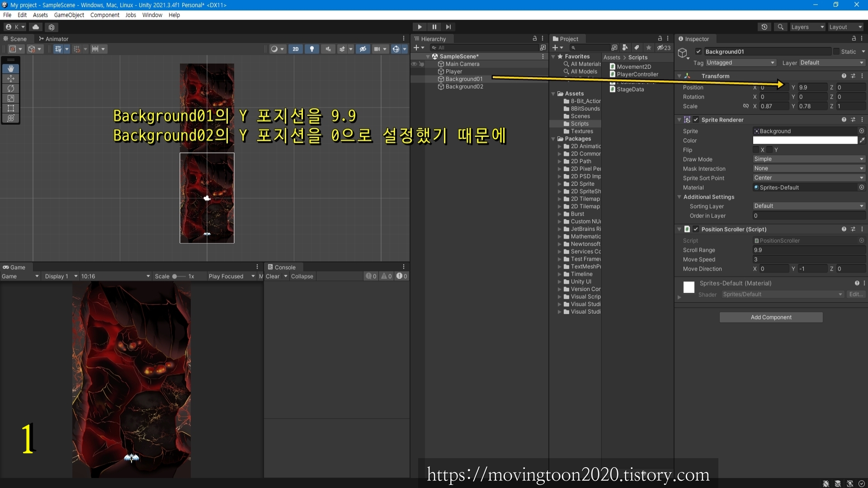Adjust the Game view Scale slider

(179, 277)
